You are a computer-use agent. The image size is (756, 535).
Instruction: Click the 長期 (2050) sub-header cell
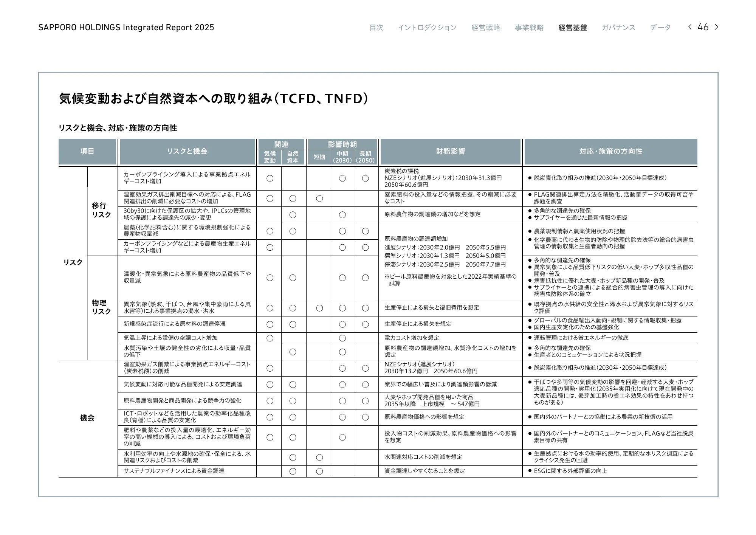tap(365, 157)
